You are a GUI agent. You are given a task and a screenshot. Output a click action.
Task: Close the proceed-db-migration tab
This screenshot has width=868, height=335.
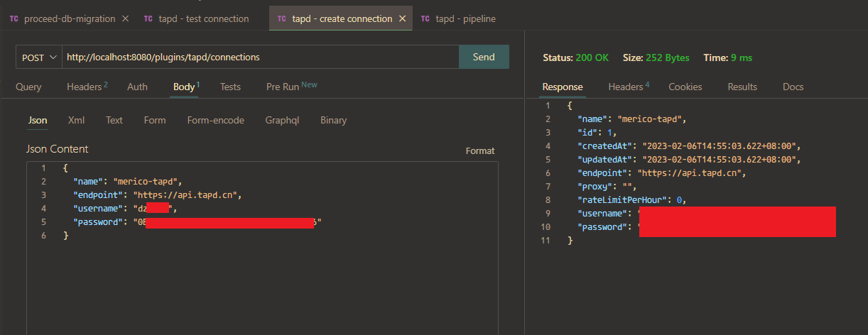[125, 19]
